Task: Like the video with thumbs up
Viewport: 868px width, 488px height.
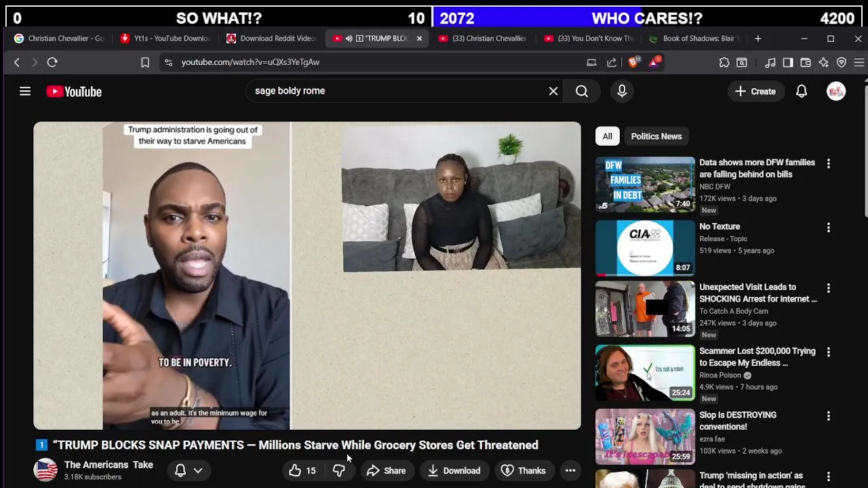Action: (302, 470)
